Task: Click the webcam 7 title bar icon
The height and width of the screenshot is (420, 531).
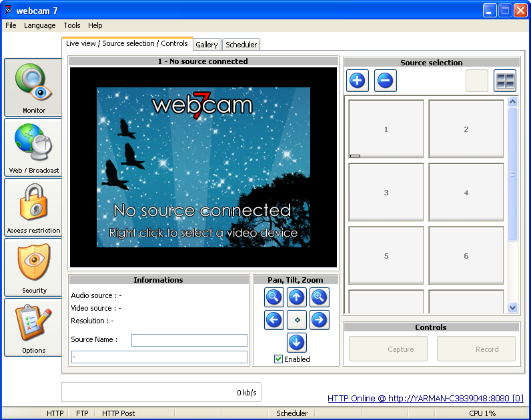Action: (x=9, y=10)
